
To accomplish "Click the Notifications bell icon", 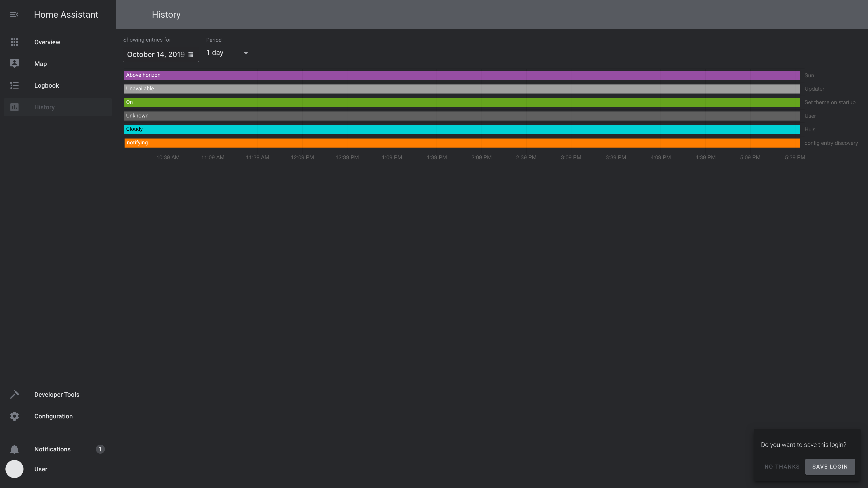I will click(14, 449).
